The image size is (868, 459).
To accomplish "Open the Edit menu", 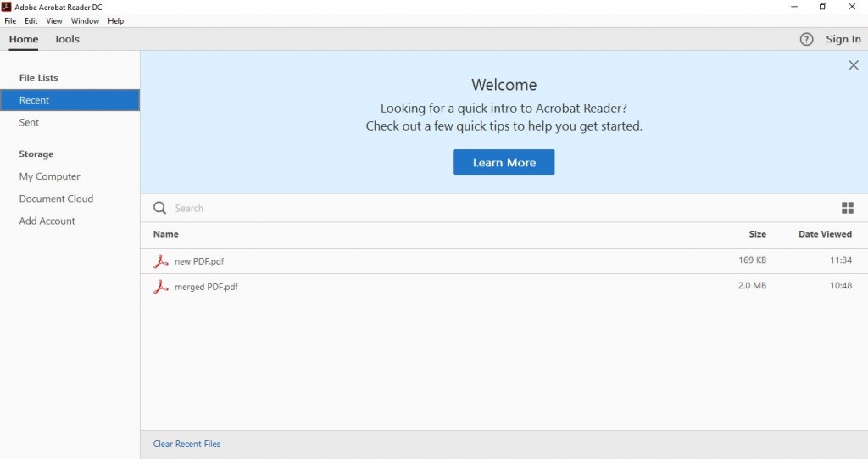I will [x=31, y=20].
